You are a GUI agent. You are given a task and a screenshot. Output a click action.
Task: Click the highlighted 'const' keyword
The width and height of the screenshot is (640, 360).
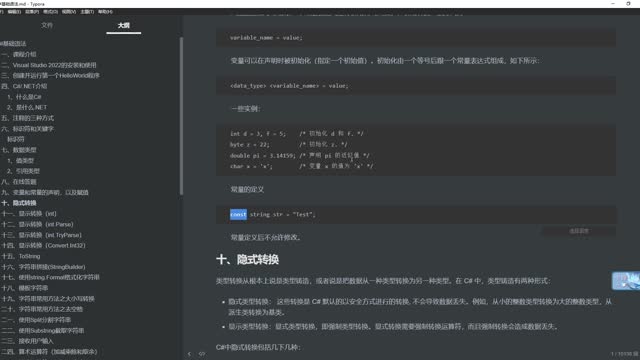pyautogui.click(x=238, y=214)
